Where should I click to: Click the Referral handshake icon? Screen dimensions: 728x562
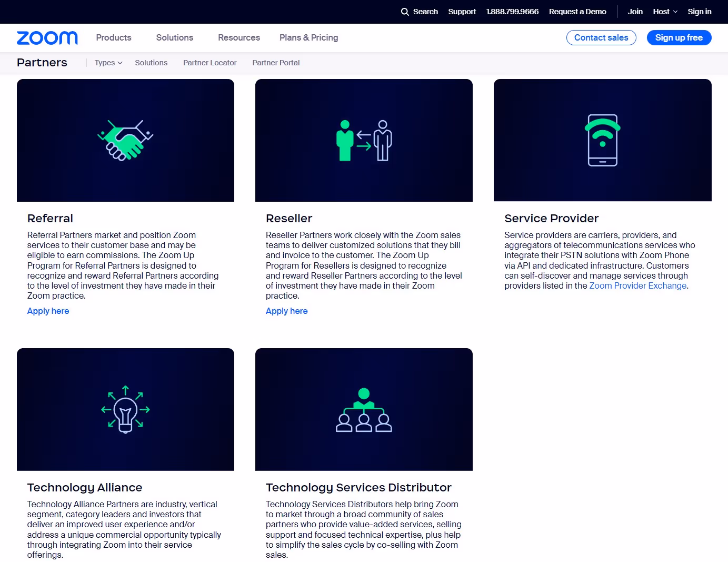point(125,140)
